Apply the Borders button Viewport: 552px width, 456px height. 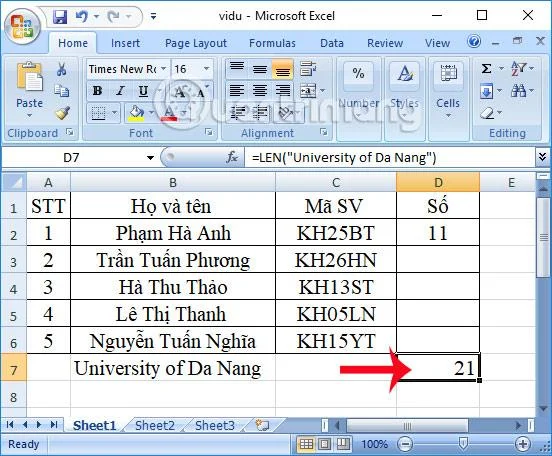tap(98, 113)
